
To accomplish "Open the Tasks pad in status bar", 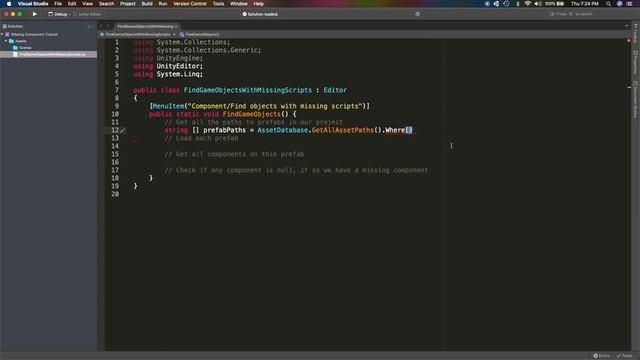I will (x=624, y=356).
